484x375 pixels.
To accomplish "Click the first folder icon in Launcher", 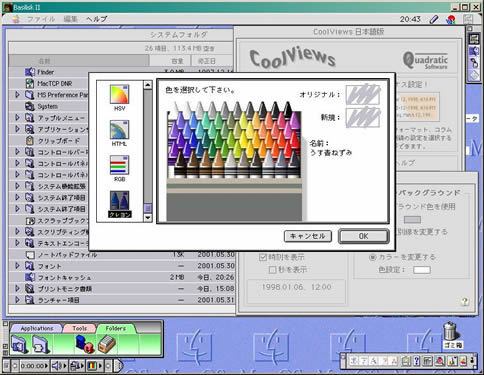I will (20, 344).
